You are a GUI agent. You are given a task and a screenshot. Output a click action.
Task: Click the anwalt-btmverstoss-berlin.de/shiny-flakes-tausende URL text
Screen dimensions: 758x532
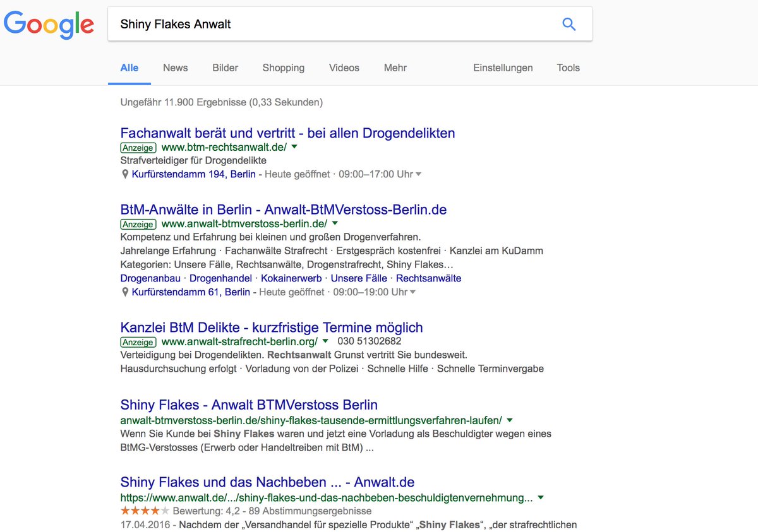(x=311, y=420)
